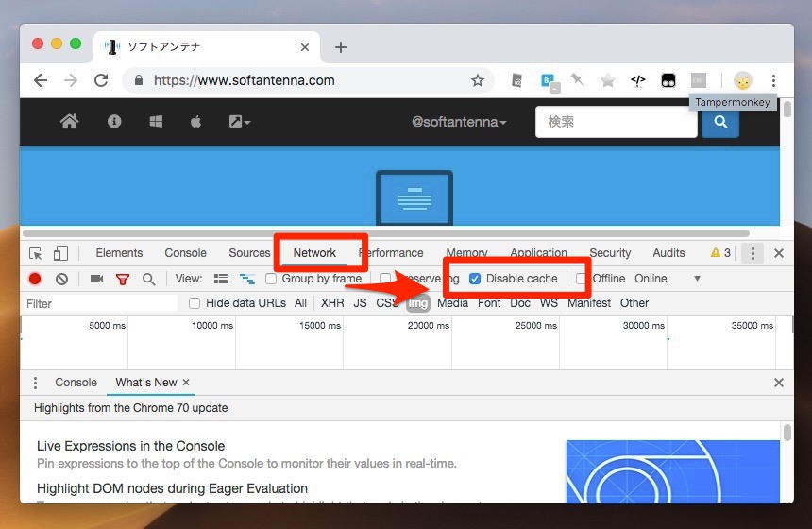Enable the Group by frame checkbox
Image resolution: width=812 pixels, height=529 pixels.
(x=271, y=279)
